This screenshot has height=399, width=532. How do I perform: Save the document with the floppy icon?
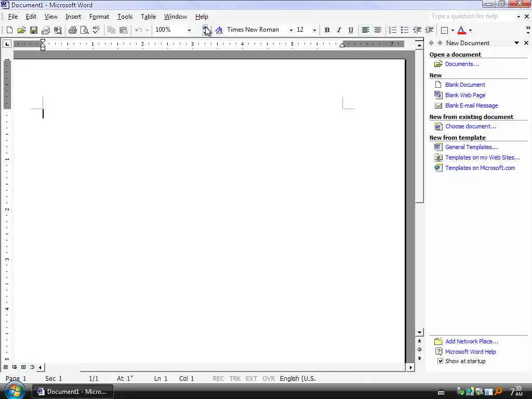point(34,30)
